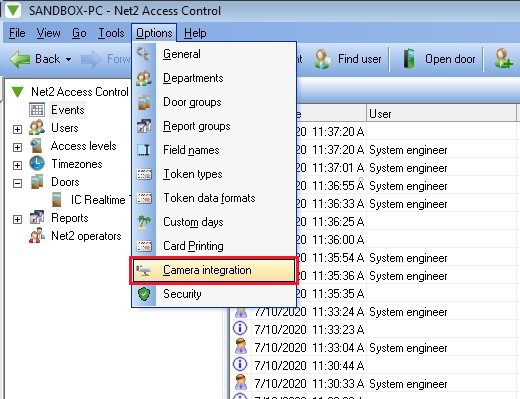
Task: Open Field names option
Action: click(x=214, y=150)
